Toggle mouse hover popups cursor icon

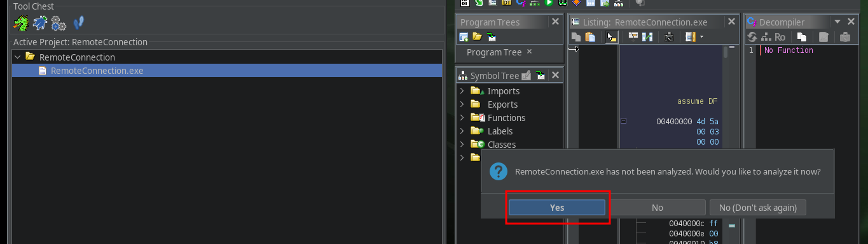(x=611, y=37)
